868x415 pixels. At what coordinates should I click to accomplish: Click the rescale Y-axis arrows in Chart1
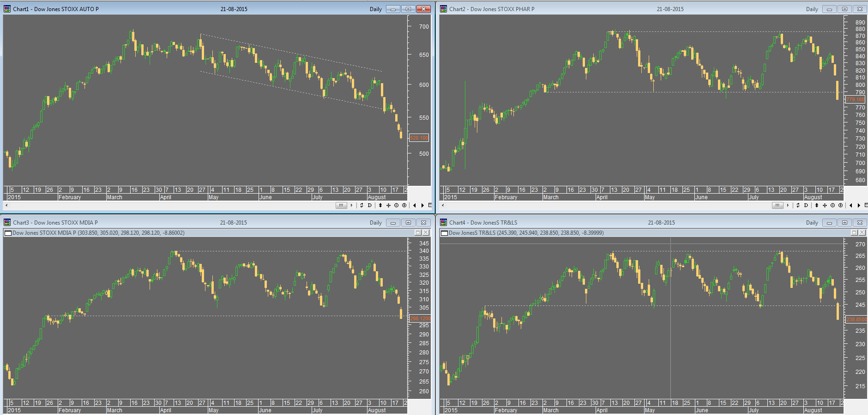380,205
